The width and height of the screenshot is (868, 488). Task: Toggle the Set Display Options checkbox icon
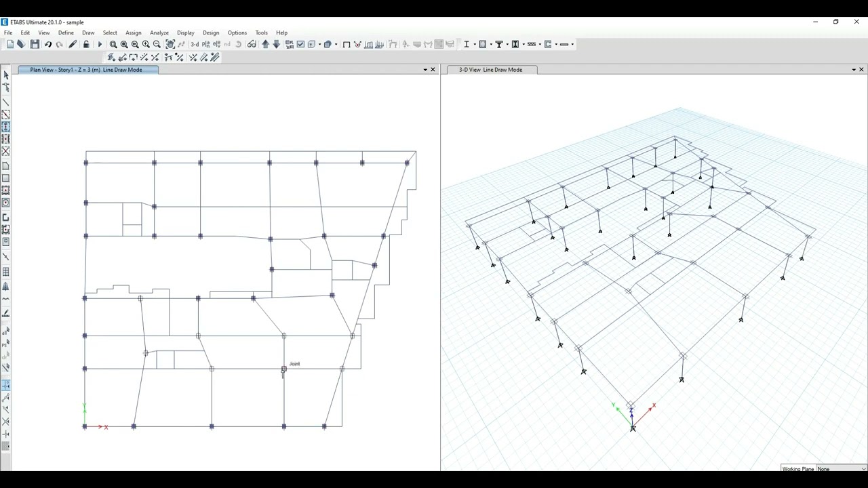tap(300, 44)
